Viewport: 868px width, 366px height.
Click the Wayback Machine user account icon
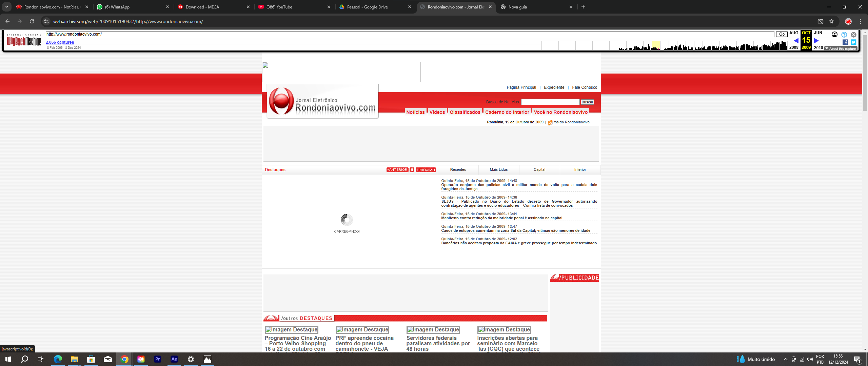(x=834, y=35)
